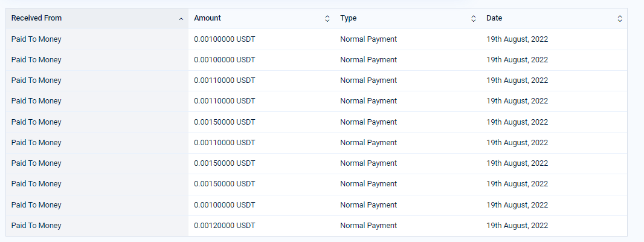The height and width of the screenshot is (242, 644).
Task: Click the "Received From" header label
Action: pos(36,18)
